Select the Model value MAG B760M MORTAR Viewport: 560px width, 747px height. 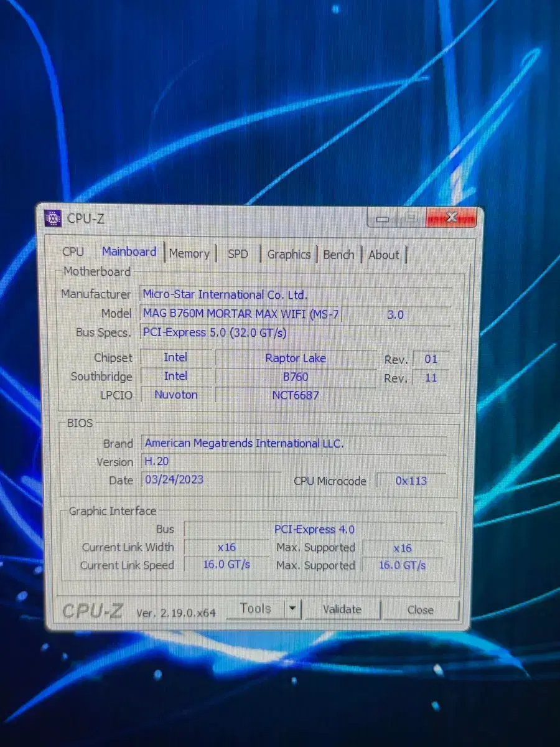pyautogui.click(x=240, y=314)
